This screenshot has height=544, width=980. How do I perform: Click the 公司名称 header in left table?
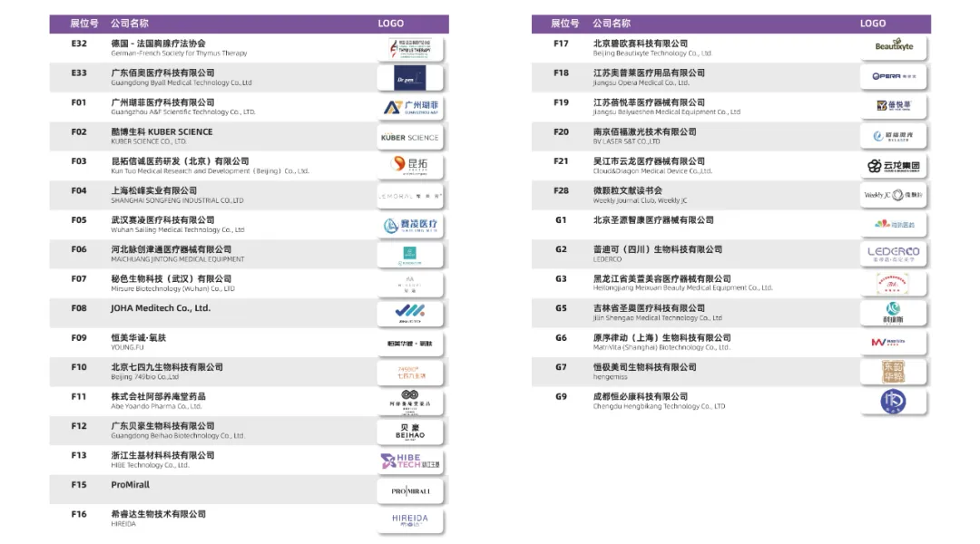130,24
